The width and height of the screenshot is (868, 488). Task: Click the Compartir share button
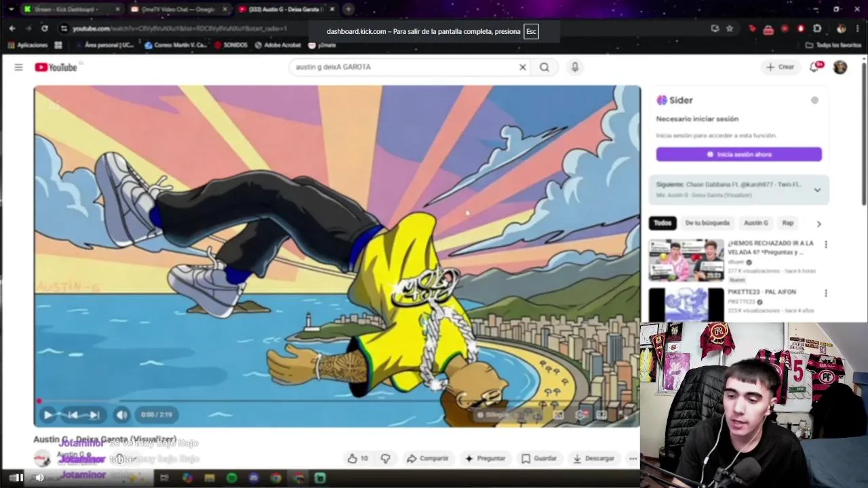click(x=427, y=459)
